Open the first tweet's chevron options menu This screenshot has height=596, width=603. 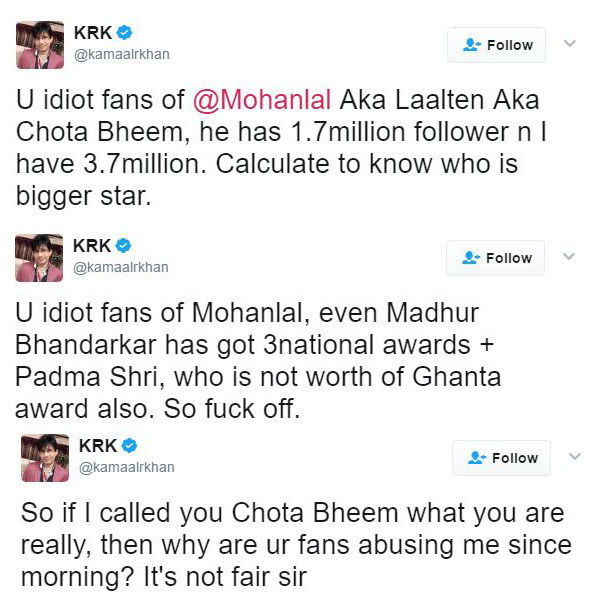pos(570,43)
